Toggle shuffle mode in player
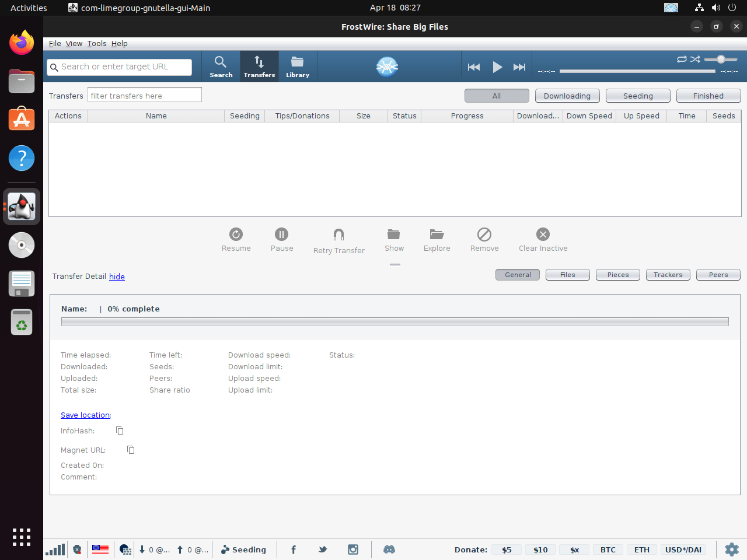 (695, 59)
